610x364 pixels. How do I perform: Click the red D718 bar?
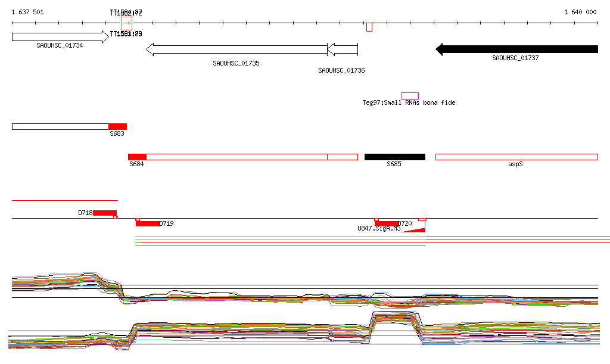tap(105, 213)
